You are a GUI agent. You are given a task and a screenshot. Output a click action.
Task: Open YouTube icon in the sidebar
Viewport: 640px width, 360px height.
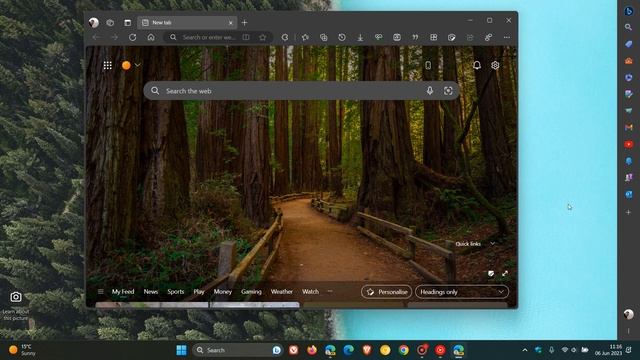629,144
